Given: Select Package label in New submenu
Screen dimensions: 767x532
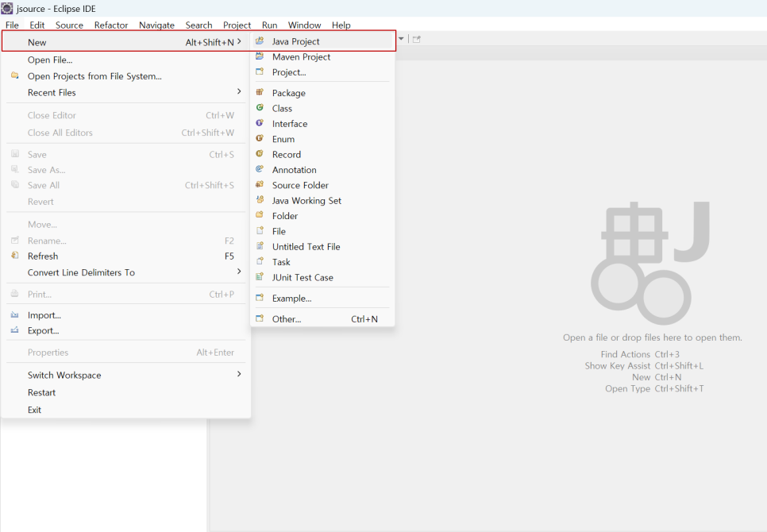Looking at the screenshot, I should click(x=288, y=93).
